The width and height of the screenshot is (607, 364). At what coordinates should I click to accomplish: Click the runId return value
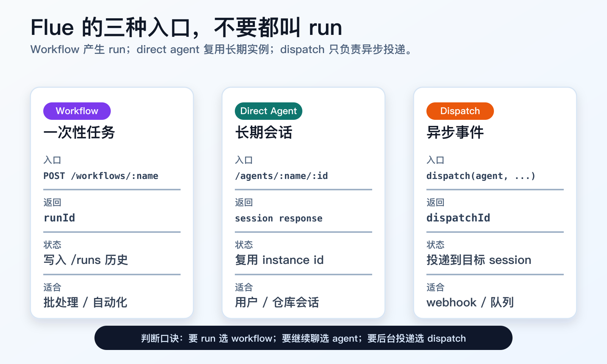click(59, 218)
